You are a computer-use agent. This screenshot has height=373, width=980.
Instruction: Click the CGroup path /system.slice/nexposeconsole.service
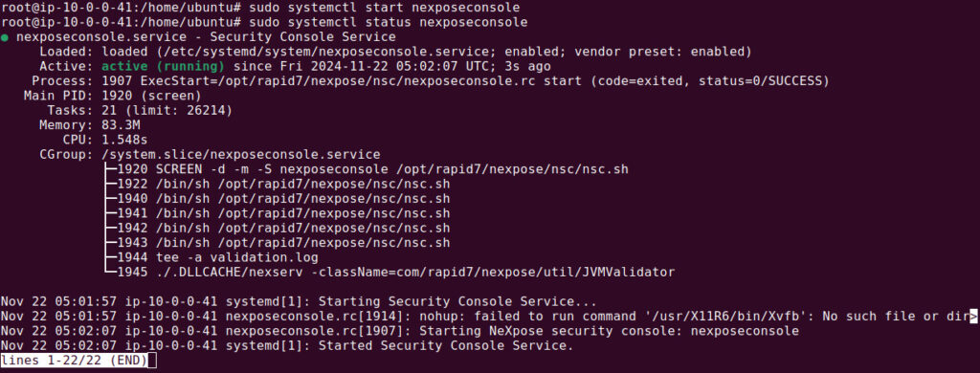(241, 154)
